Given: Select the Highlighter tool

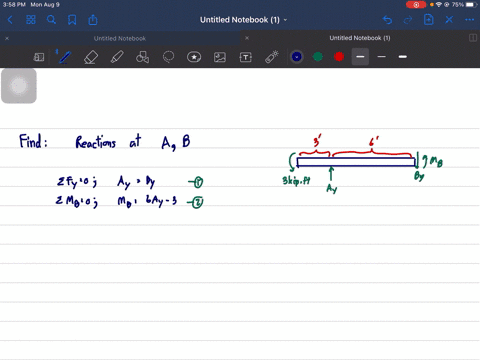Looking at the screenshot, I should coord(117,57).
